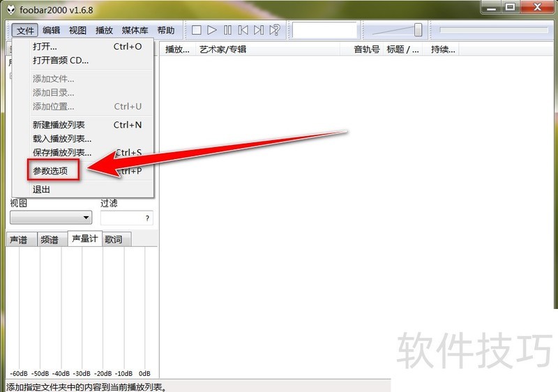Click the 持续... column header

click(441, 50)
